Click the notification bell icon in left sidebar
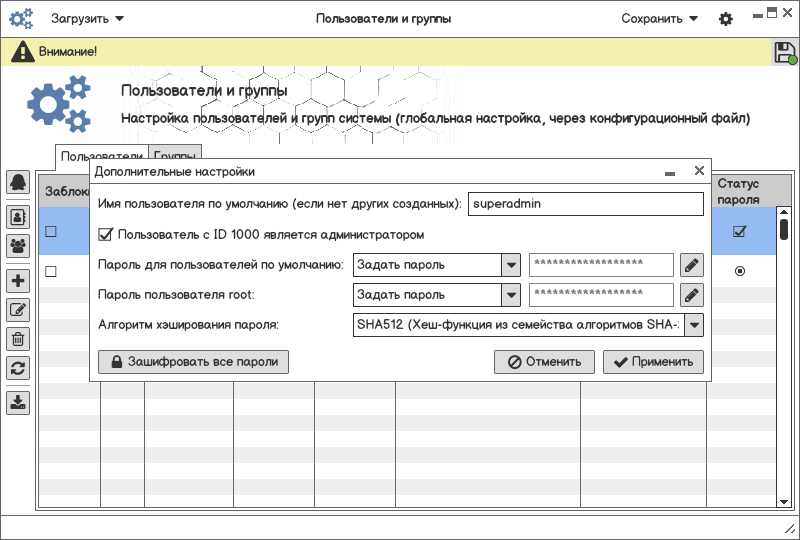This screenshot has width=800, height=540. click(18, 183)
